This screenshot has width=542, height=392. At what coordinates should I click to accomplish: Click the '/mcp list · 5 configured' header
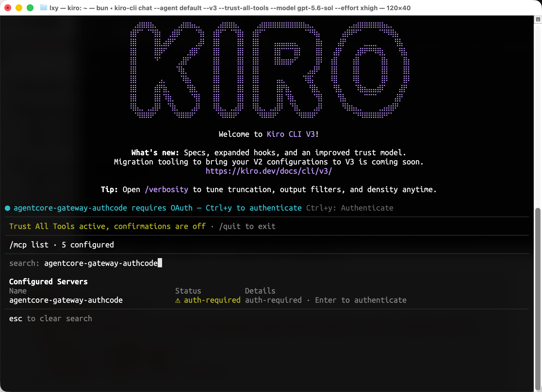pyautogui.click(x=61, y=245)
